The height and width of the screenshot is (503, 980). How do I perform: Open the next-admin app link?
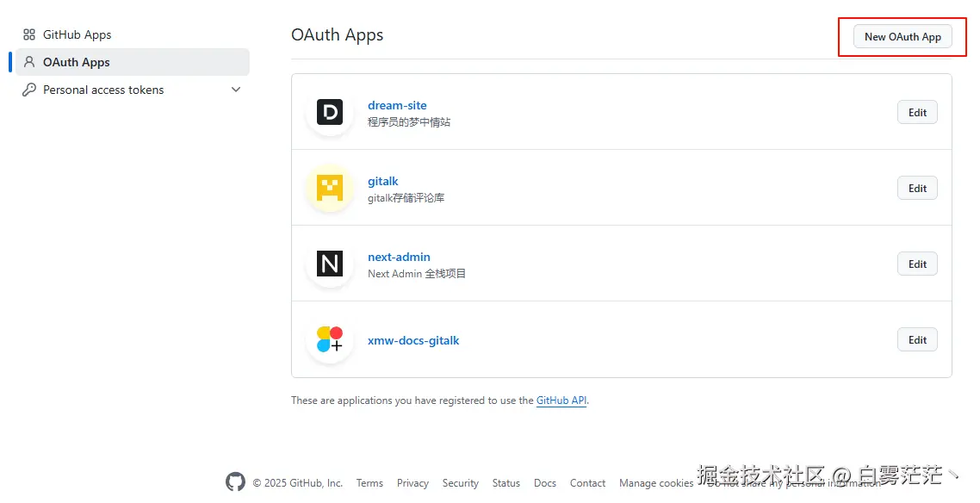399,257
